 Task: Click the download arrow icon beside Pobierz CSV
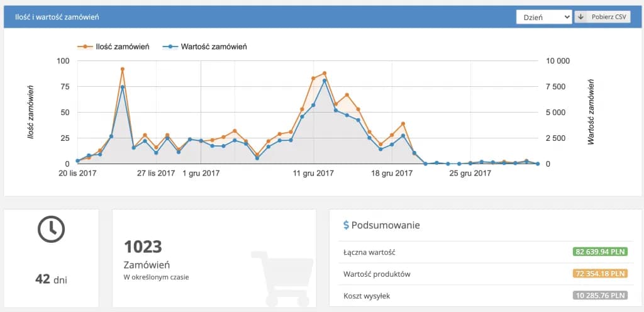click(581, 17)
